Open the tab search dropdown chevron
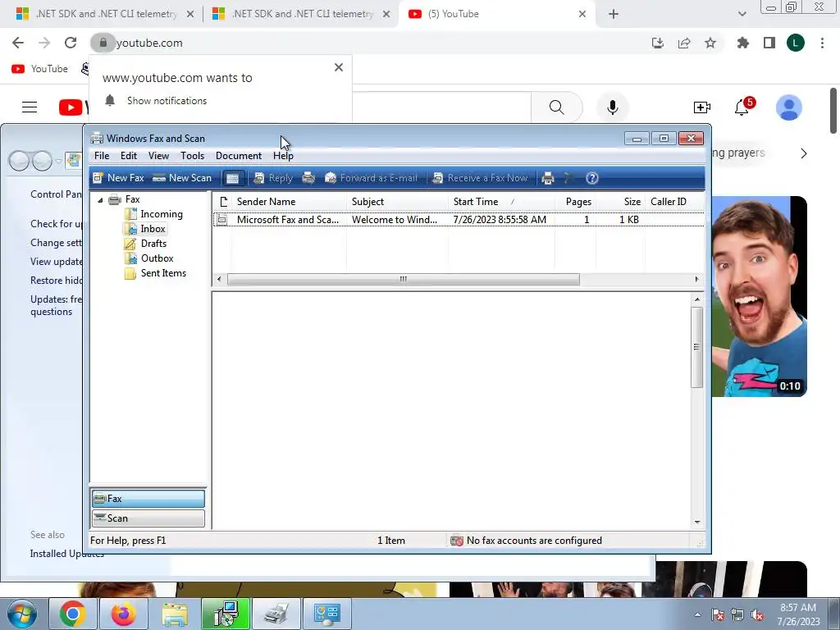This screenshot has height=630, width=840. tap(742, 15)
